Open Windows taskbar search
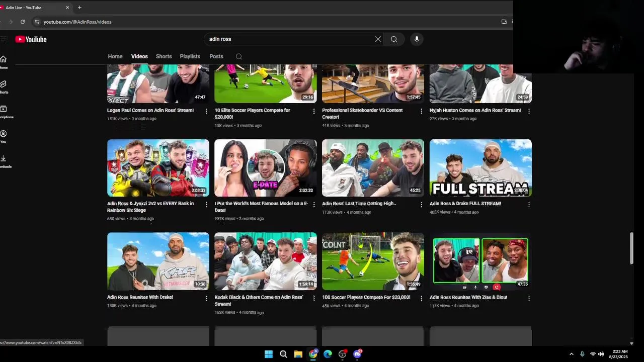The width and height of the screenshot is (644, 362). pyautogui.click(x=283, y=354)
